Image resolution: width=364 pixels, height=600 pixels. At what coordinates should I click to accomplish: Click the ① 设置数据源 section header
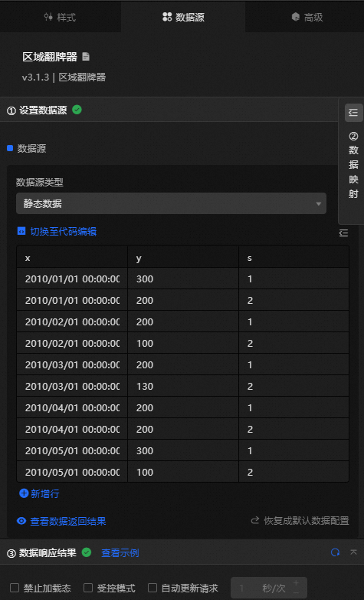169,110
